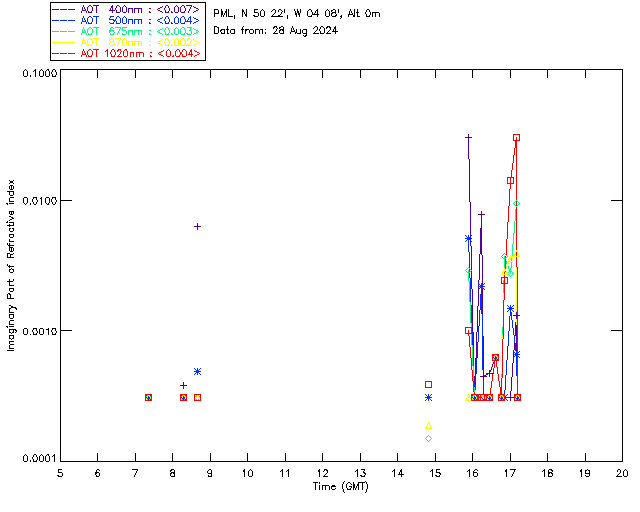The image size is (640, 512).
Task: Click the blue asterisk marker just before hour 15
Action: pyautogui.click(x=429, y=398)
